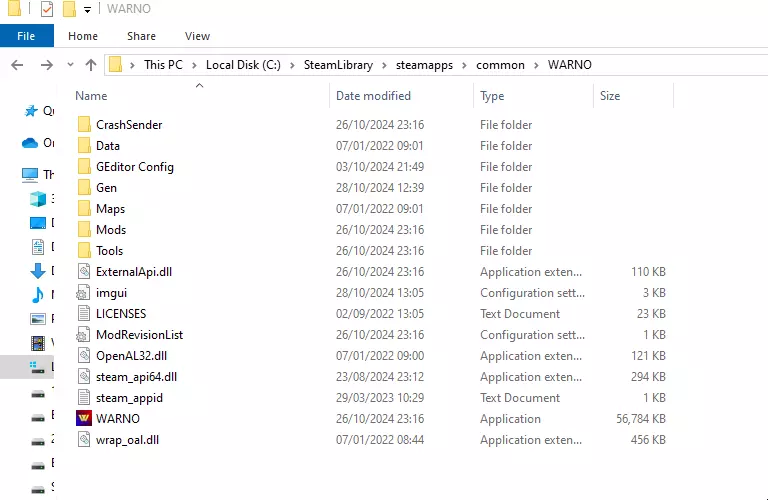Select the Mods folder icon
Viewport: 768px width, 500px height.
pos(84,230)
